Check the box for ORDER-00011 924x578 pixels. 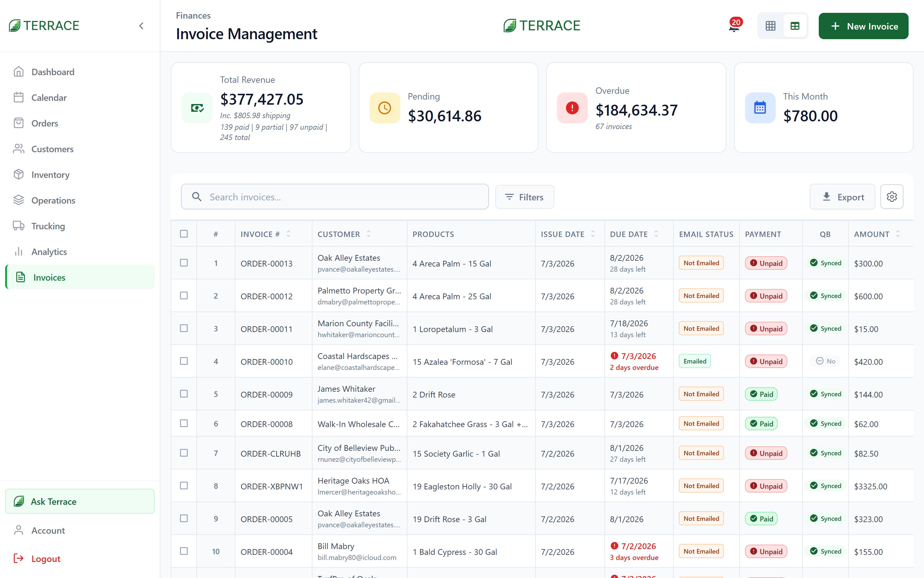tap(184, 328)
